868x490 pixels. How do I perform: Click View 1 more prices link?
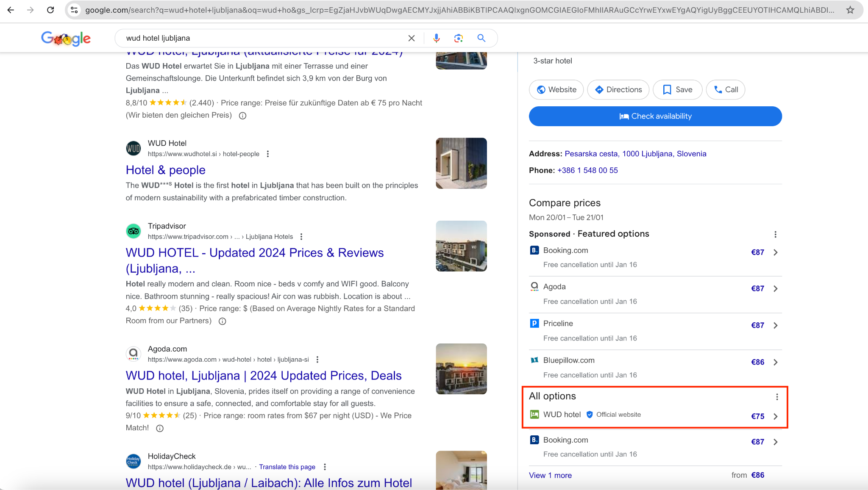550,475
